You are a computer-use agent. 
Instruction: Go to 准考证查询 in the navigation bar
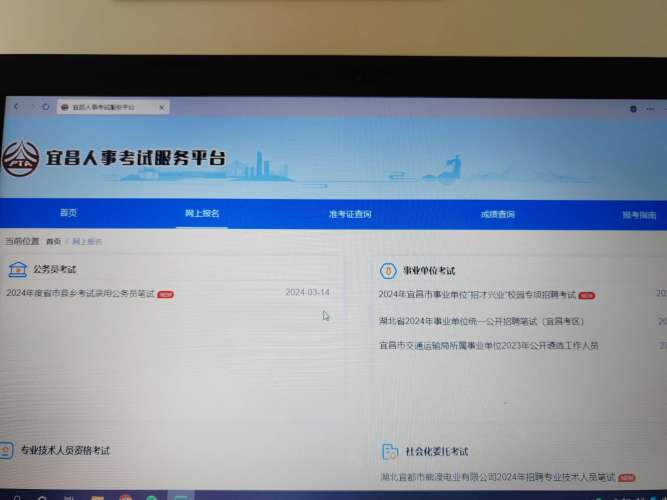coord(349,215)
